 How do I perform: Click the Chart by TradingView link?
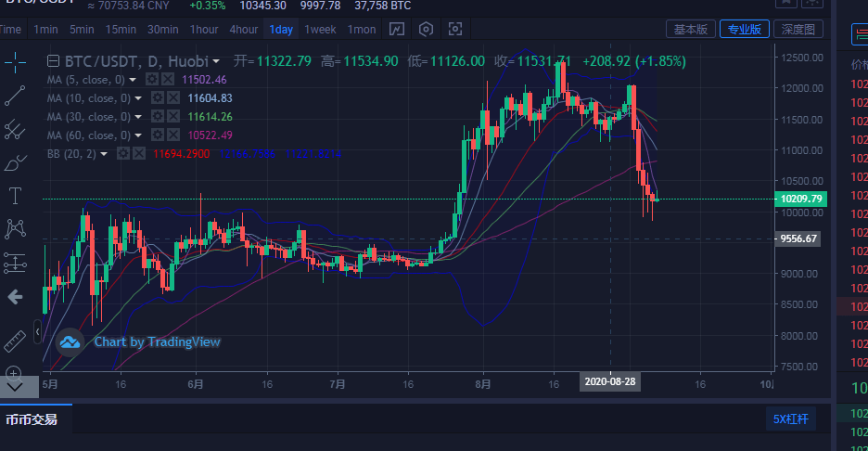click(157, 341)
